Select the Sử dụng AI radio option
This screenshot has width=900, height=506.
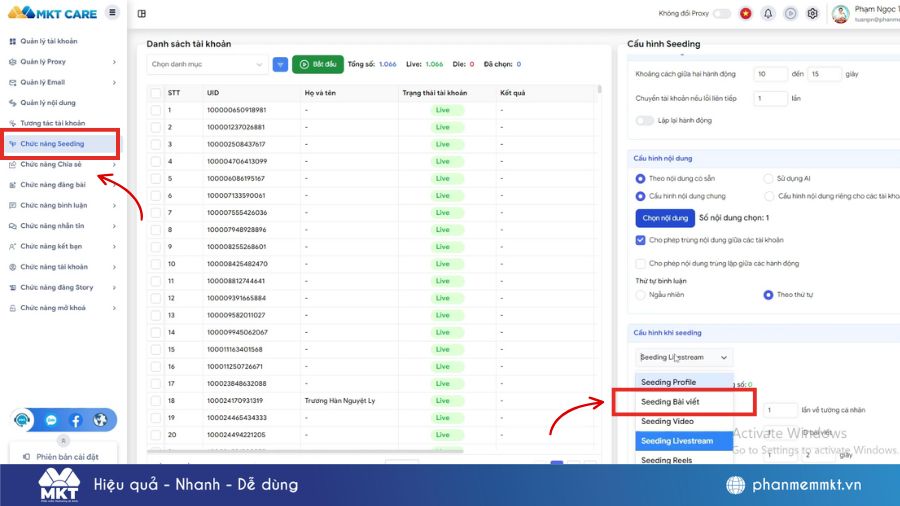pos(768,178)
